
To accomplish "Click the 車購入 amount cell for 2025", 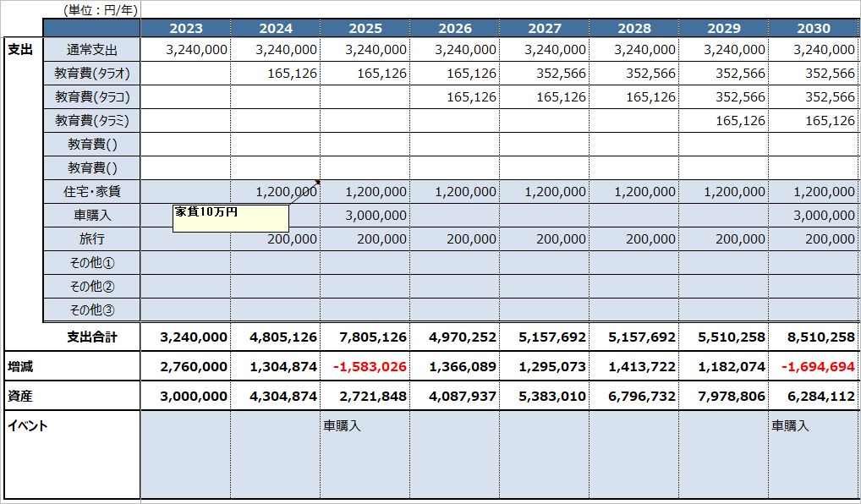I will [365, 216].
